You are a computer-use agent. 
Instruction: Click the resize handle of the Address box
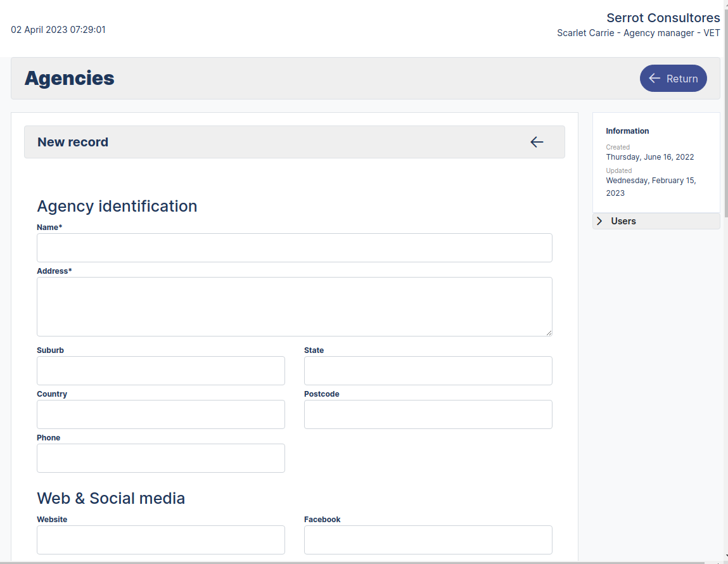[x=549, y=332]
